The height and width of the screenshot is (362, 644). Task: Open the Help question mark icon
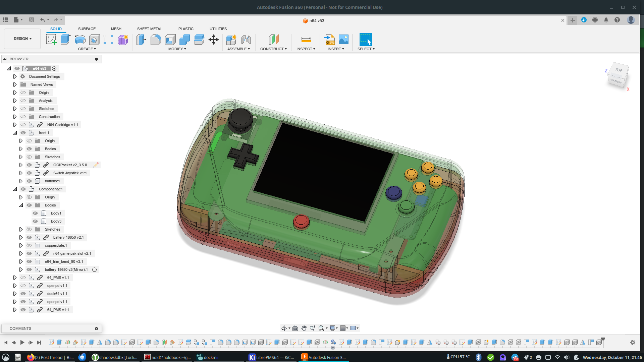[x=617, y=20]
